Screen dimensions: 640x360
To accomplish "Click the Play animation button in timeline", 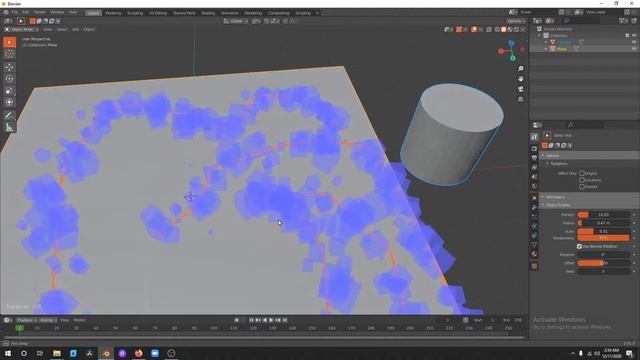I will coord(271,320).
